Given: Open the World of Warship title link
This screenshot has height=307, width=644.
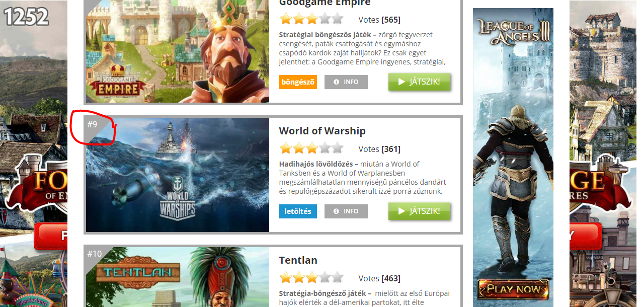Looking at the screenshot, I should (322, 131).
